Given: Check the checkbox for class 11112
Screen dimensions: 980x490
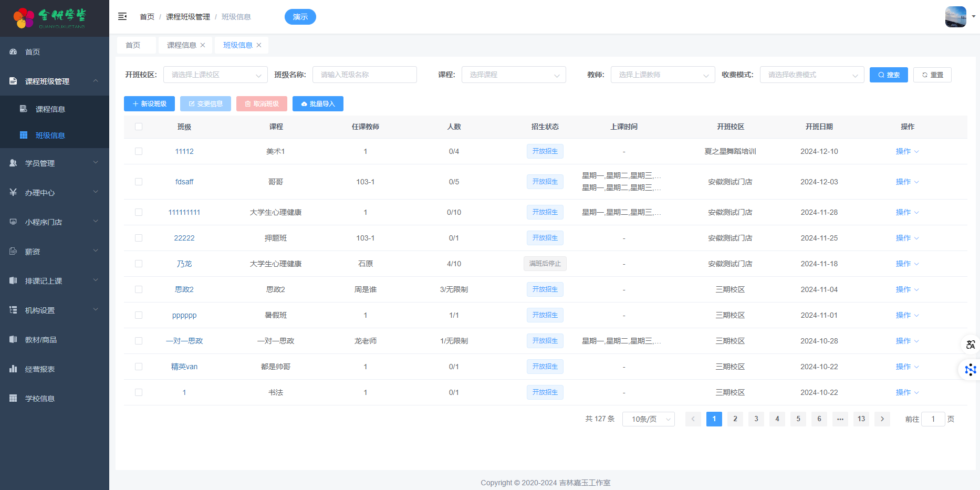Looking at the screenshot, I should click(x=139, y=151).
